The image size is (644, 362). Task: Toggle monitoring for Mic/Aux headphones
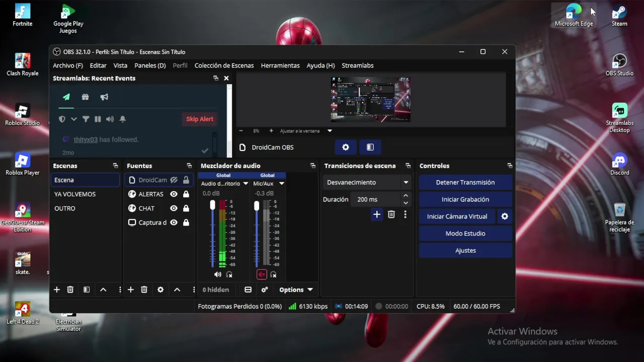(273, 275)
